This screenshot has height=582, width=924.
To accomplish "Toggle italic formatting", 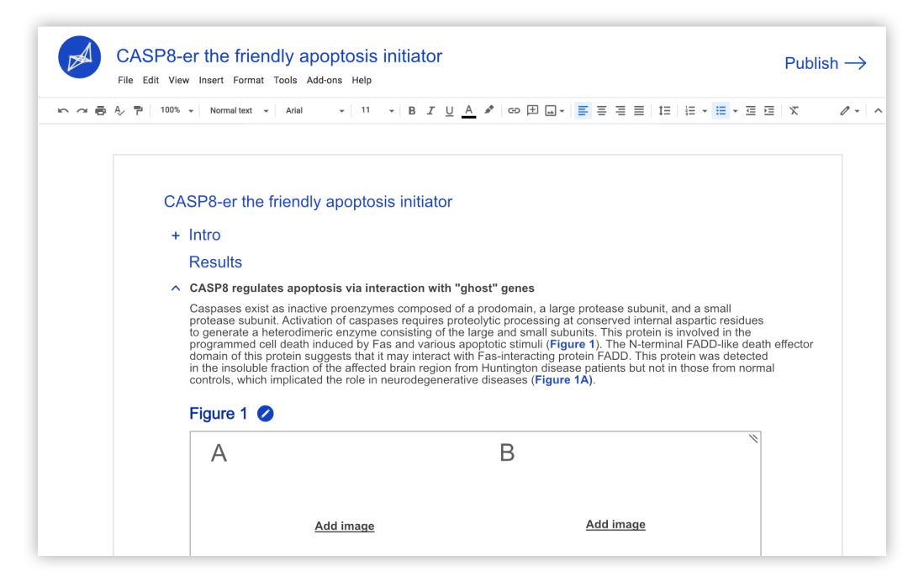I will (430, 111).
